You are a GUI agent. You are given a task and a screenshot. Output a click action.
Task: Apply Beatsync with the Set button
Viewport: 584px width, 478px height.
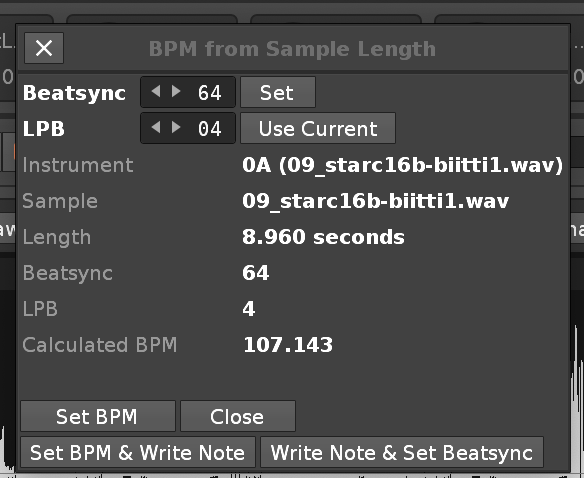coord(278,92)
